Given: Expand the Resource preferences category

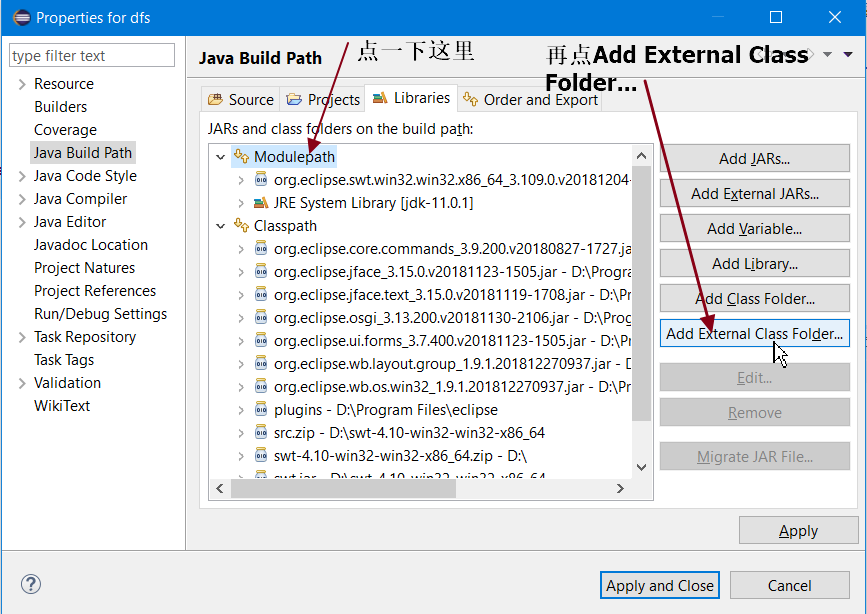Looking at the screenshot, I should (22, 84).
